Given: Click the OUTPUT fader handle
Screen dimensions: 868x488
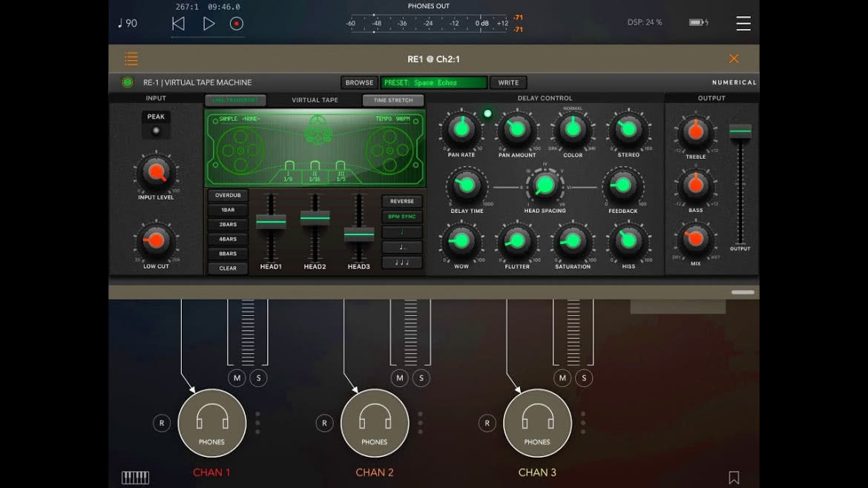Looking at the screenshot, I should [x=740, y=131].
